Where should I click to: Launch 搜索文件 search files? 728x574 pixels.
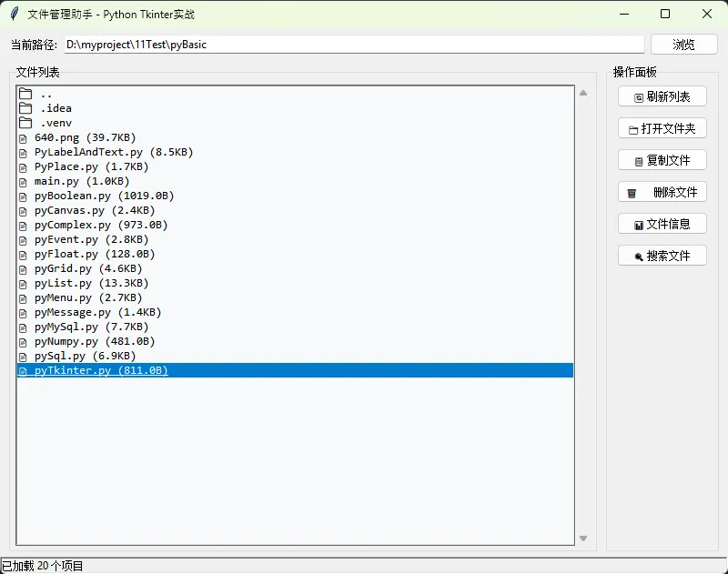[662, 256]
